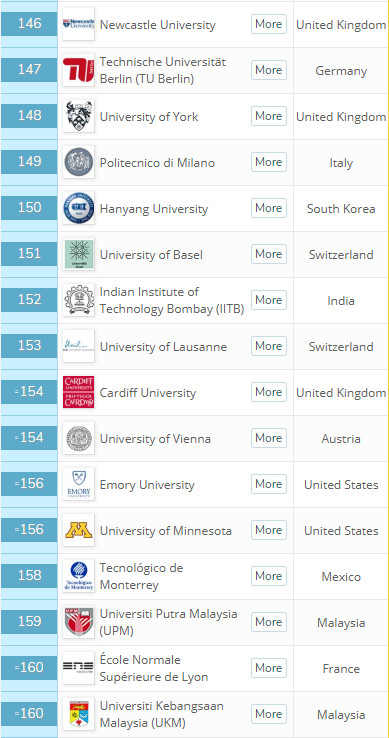Expand More for IIT Bombay
This screenshot has height=738, width=389.
tap(269, 300)
